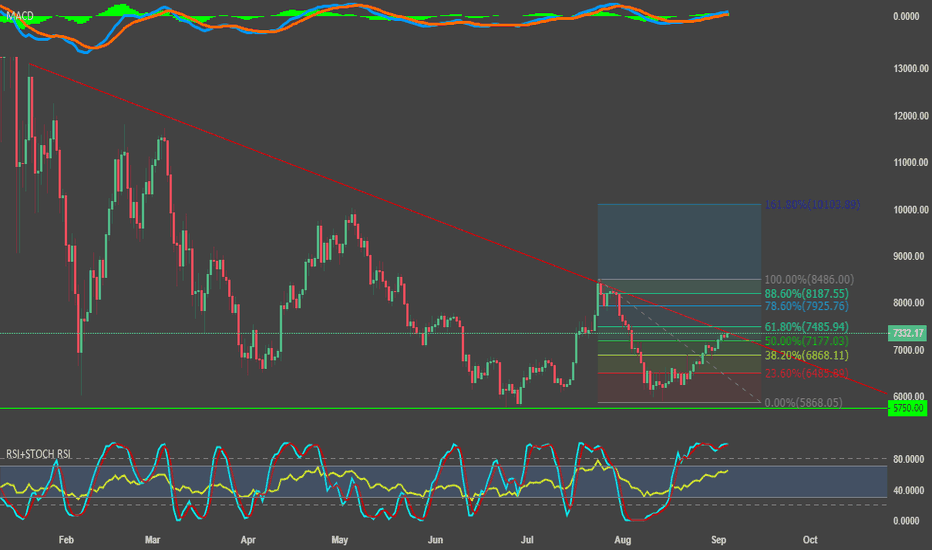Select the 23.60%(6485.89) Fibonacci level label
Screen dimensions: 932x550
point(807,373)
